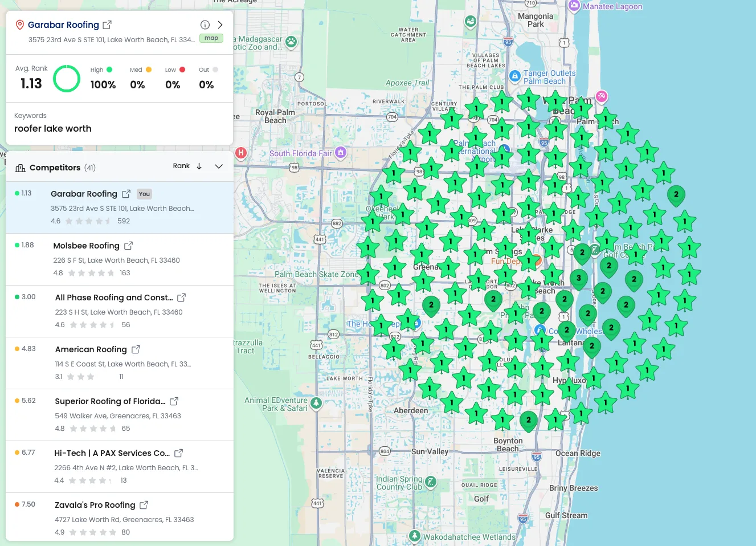Click the keyword 'roofer lake worth'

click(53, 128)
